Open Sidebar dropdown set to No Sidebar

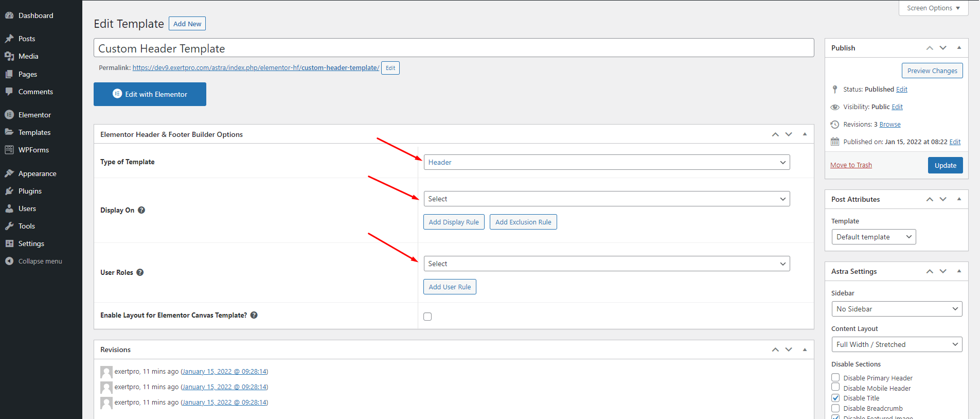(x=897, y=309)
